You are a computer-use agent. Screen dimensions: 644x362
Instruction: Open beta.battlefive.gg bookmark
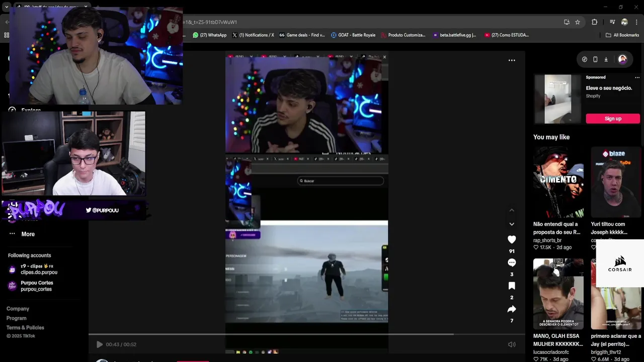coord(454,35)
